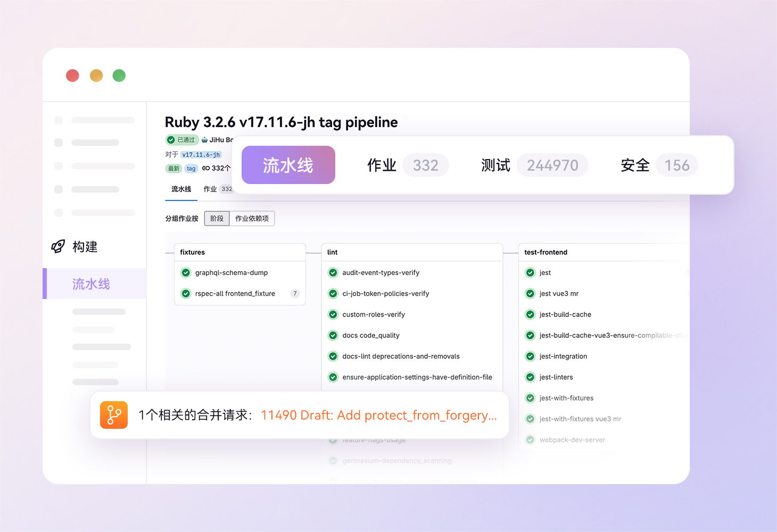
Task: Click the orange merge request icon
Action: pos(114,415)
